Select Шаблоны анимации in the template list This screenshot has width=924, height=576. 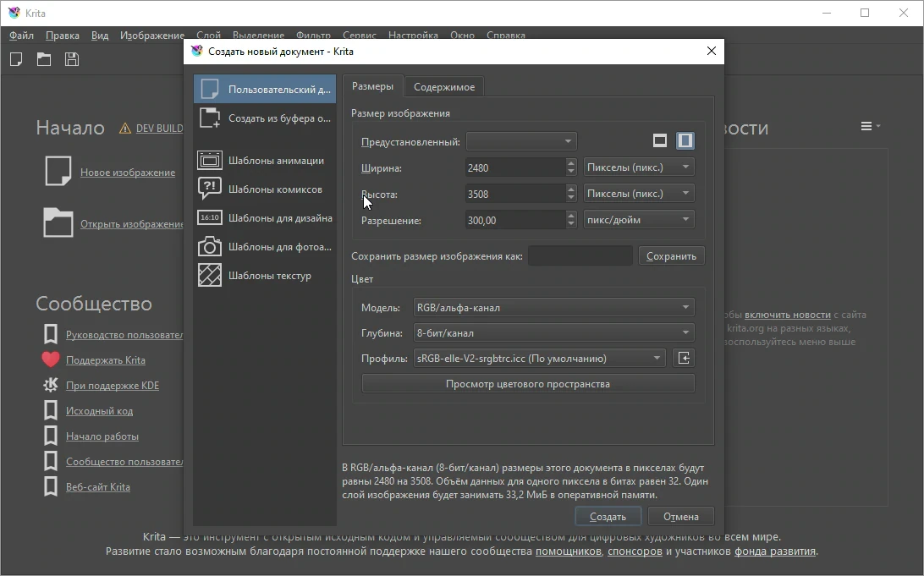[265, 160]
